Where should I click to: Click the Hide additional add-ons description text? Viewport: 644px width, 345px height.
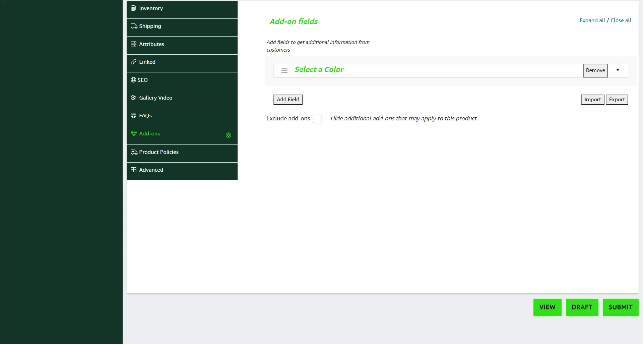(404, 119)
